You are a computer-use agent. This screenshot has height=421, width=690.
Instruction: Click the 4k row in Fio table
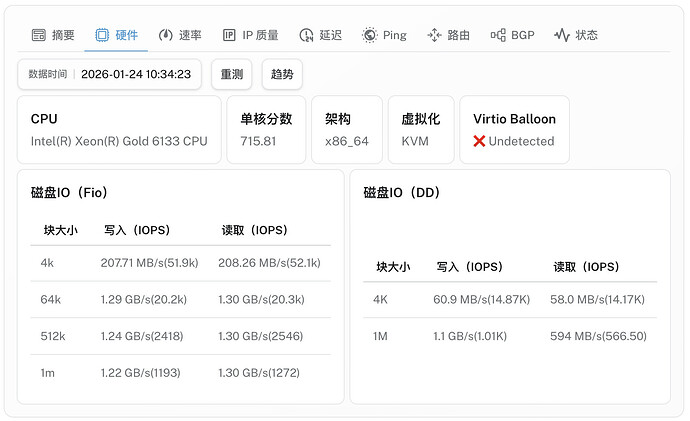(180, 263)
